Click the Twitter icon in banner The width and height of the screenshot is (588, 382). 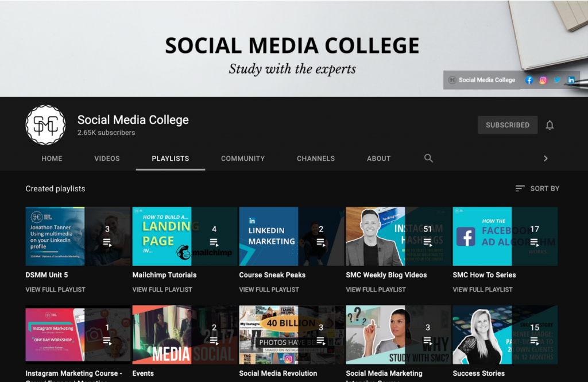click(557, 80)
